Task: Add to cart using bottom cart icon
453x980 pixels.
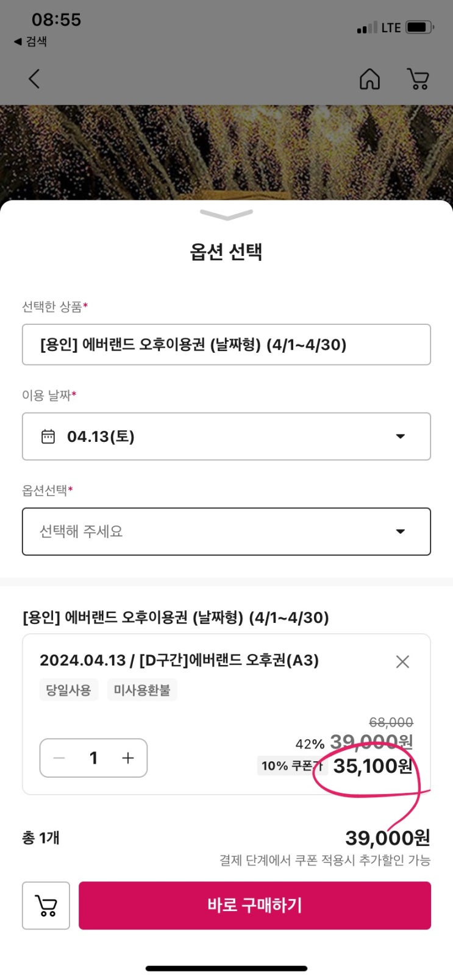Action: [x=46, y=905]
